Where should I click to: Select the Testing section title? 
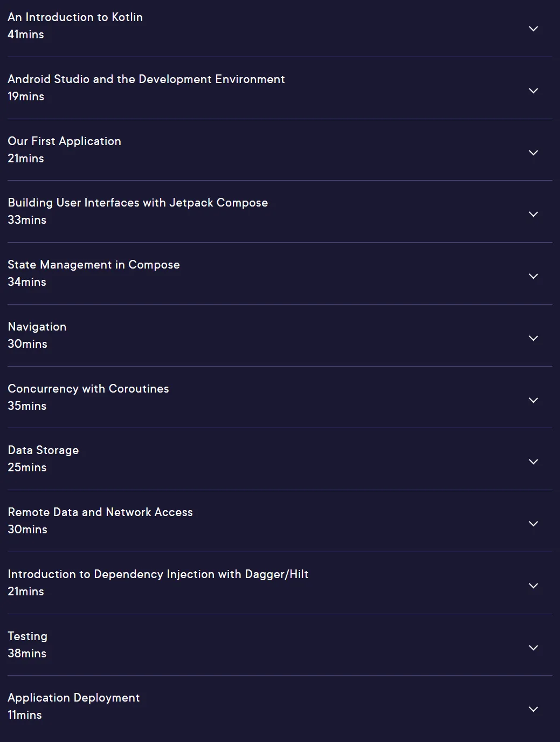click(x=27, y=636)
